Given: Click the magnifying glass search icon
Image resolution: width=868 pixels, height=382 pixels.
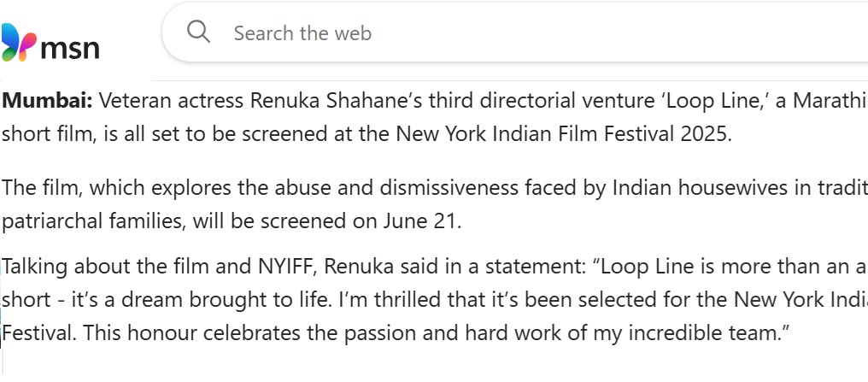Looking at the screenshot, I should (x=198, y=32).
